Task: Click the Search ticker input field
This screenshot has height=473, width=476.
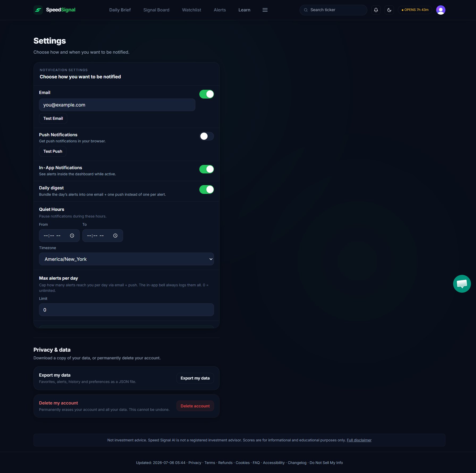Action: pos(333,10)
